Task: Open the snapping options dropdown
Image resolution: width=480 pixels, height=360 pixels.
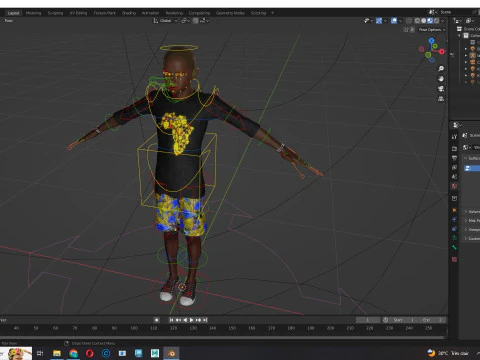Action: click(205, 21)
